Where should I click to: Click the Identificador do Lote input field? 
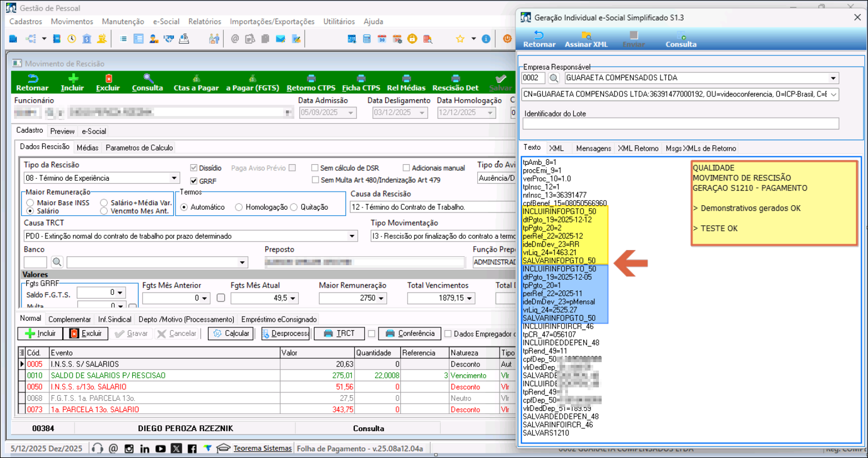pyautogui.click(x=681, y=124)
